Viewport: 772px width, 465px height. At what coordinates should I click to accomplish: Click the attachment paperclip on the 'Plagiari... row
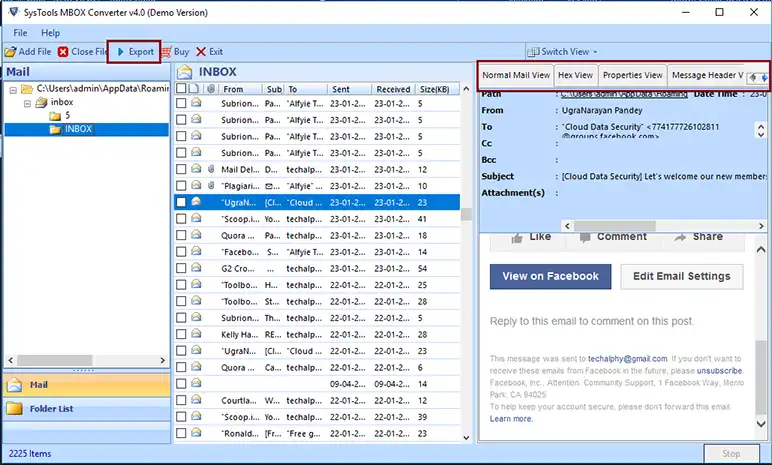211,186
